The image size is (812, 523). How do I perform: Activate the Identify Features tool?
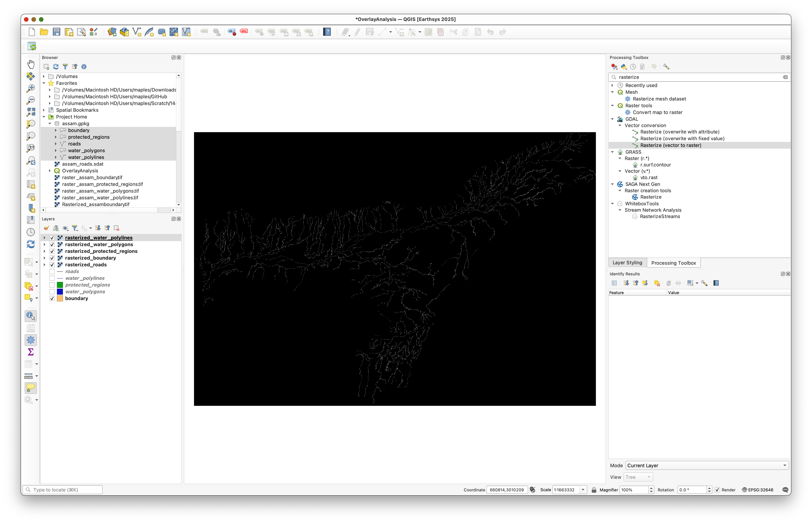point(31,316)
